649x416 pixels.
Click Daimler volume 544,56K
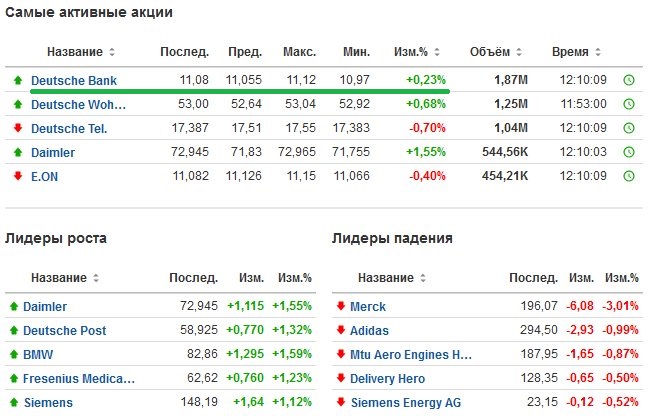(505, 152)
